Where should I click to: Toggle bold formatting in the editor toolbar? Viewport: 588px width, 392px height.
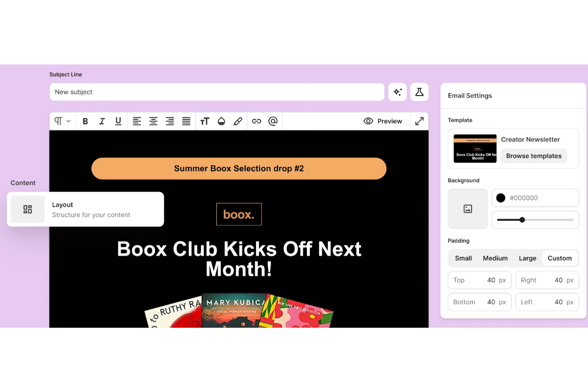(x=85, y=121)
